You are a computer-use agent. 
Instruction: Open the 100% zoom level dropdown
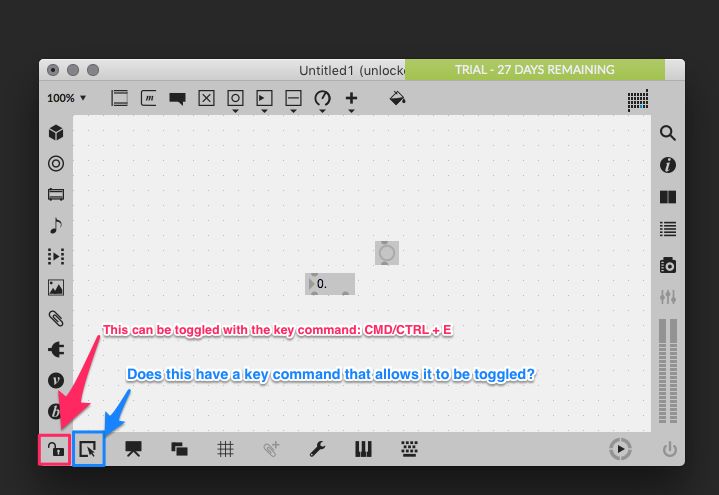[x=66, y=98]
